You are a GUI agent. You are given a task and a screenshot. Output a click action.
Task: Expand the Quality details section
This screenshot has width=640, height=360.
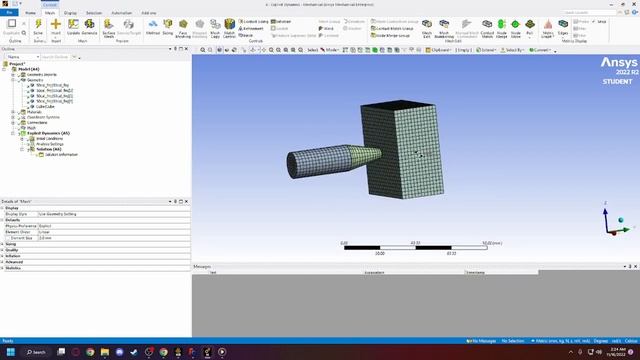[x=2, y=250]
